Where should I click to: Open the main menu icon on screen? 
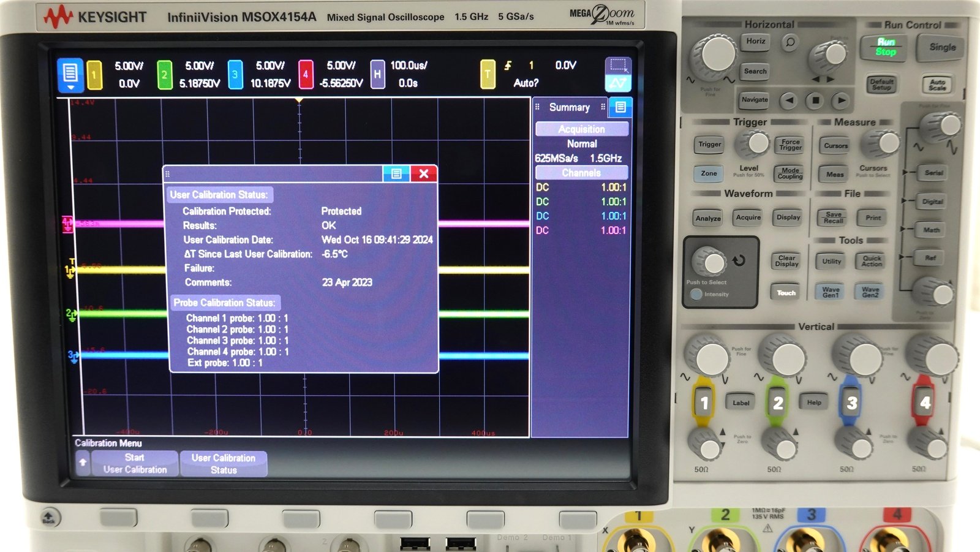(x=70, y=75)
